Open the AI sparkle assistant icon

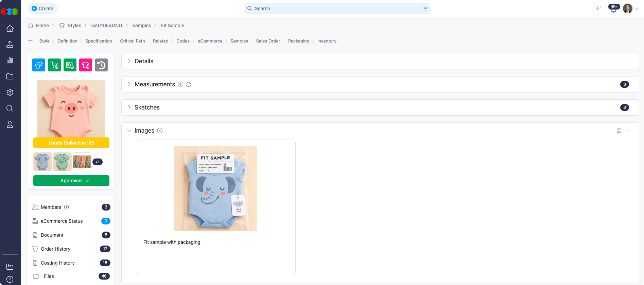[598, 9]
